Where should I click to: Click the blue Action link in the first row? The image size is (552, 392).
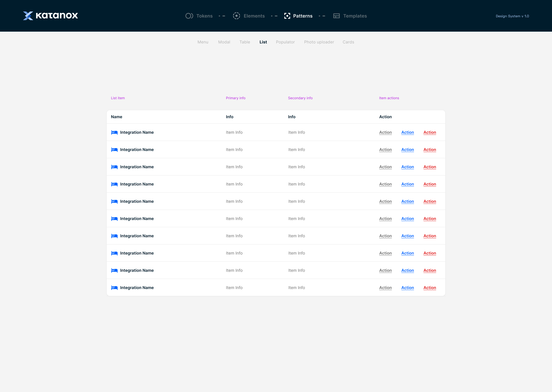[x=408, y=133]
